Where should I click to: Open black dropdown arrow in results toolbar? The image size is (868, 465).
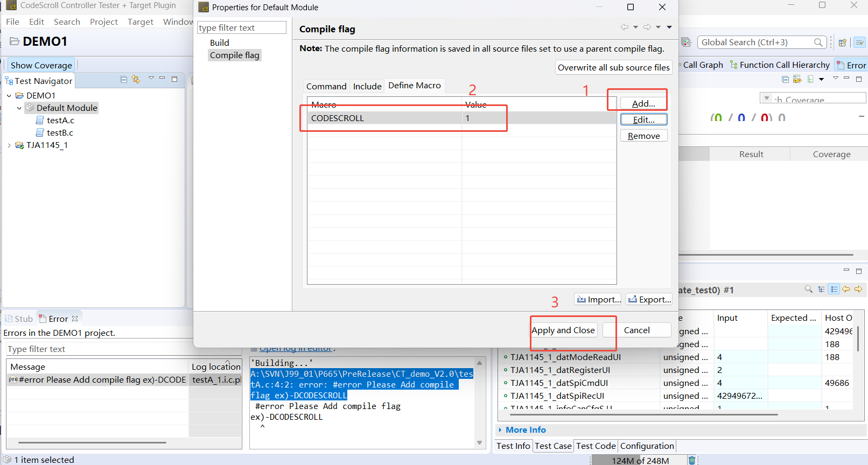click(x=822, y=80)
